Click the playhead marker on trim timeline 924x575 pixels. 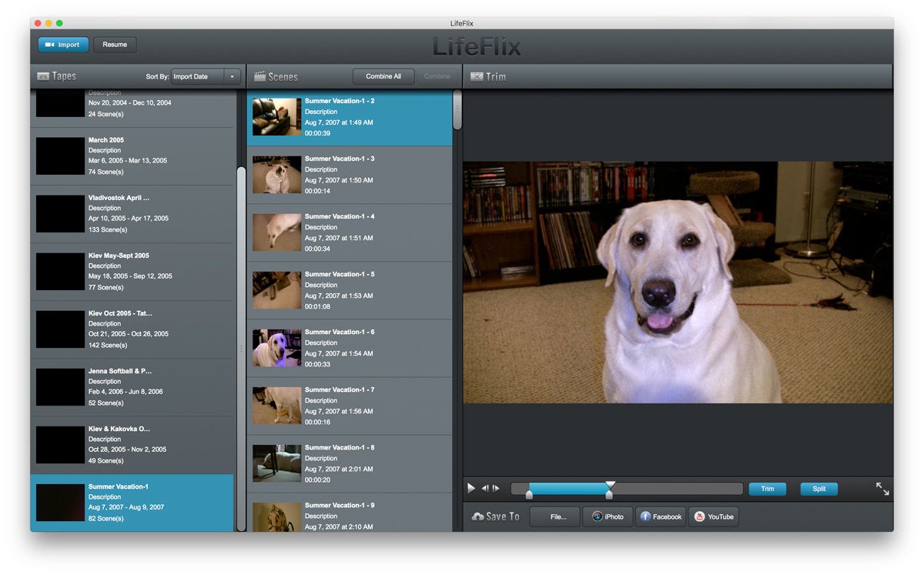[x=610, y=484]
